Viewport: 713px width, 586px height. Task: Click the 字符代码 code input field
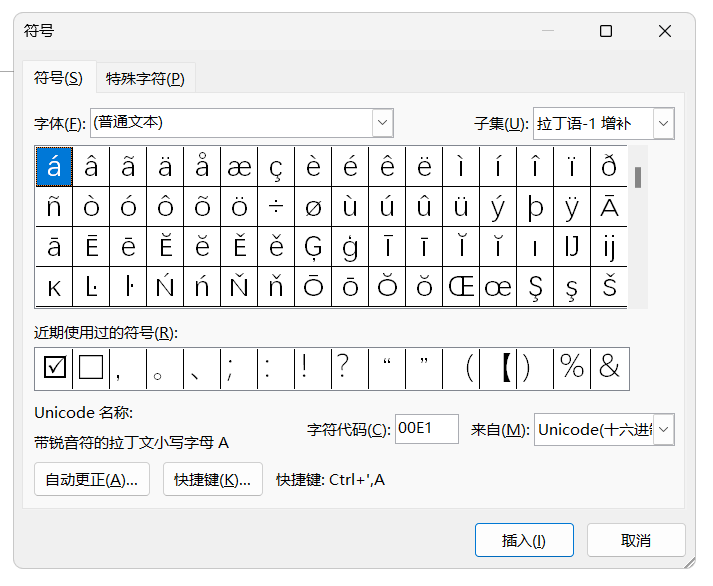click(427, 429)
